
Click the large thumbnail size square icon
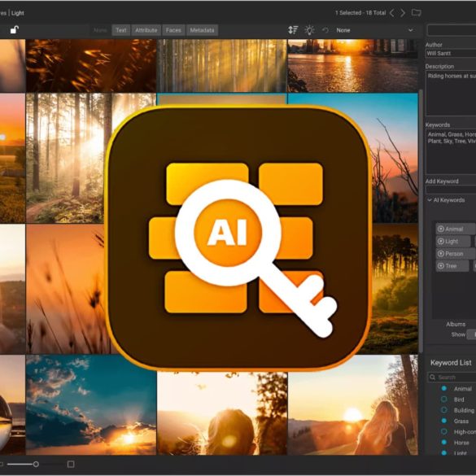point(71,464)
